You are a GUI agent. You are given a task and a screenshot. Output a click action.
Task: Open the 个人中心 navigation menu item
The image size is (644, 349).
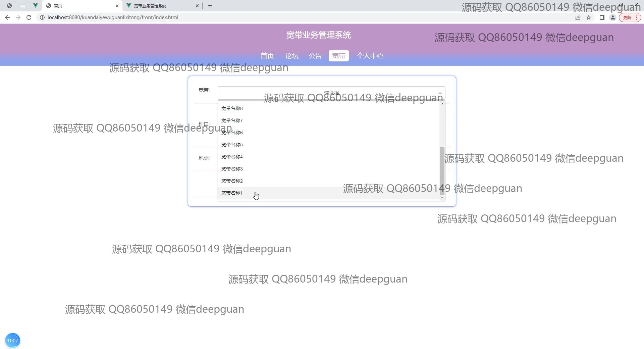point(370,56)
